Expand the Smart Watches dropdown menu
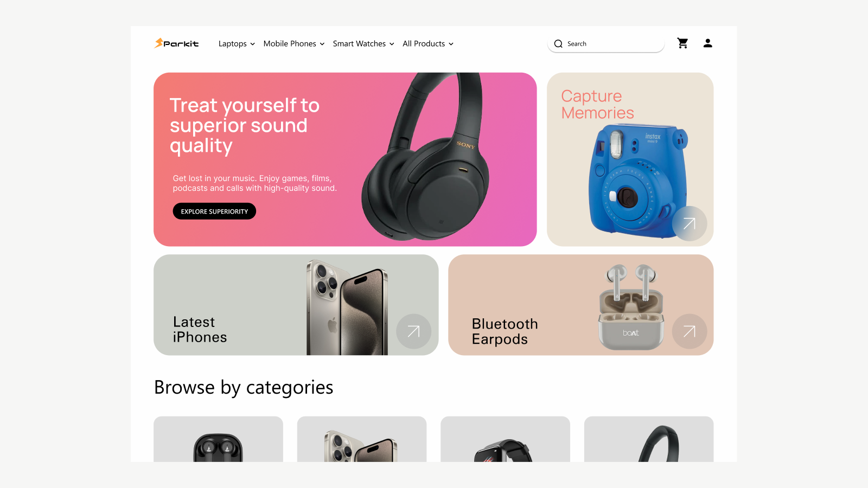Viewport: 868px width, 488px height. click(363, 44)
